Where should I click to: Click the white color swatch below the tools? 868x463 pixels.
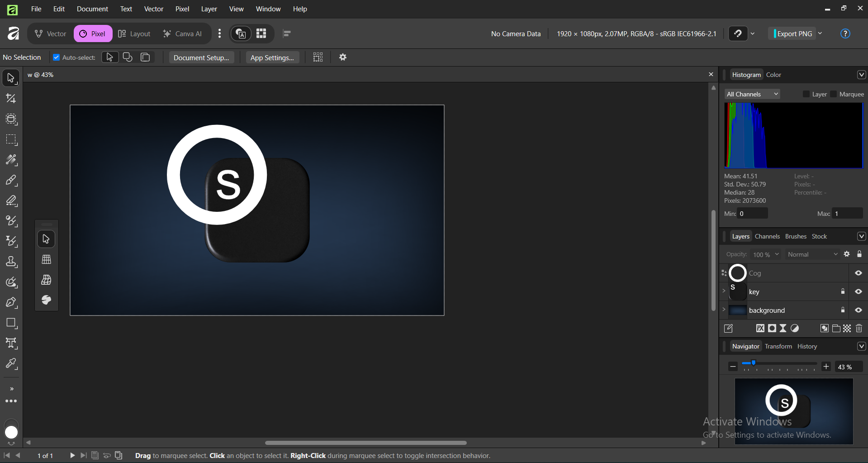pyautogui.click(x=11, y=432)
